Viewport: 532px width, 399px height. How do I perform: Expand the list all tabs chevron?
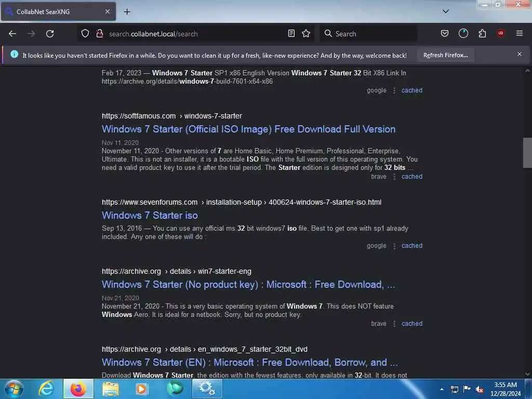tap(446, 11)
